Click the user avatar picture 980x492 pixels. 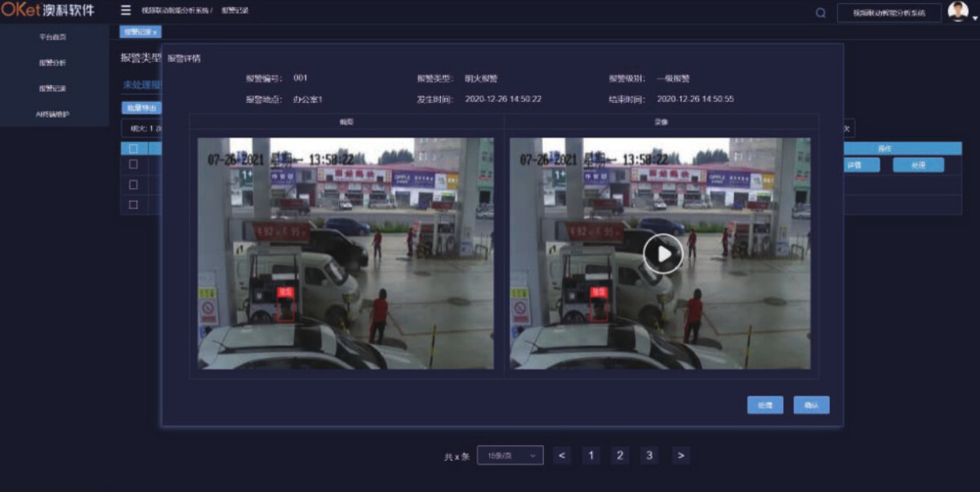(957, 11)
